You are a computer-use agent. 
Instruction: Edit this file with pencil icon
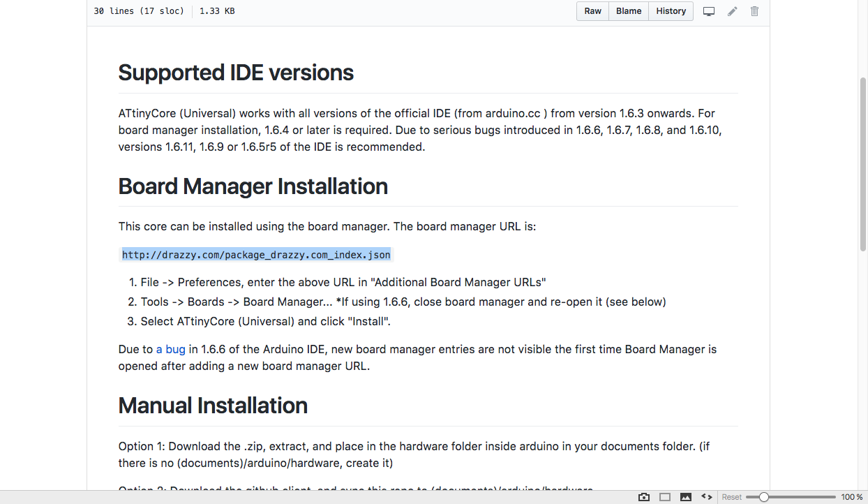[x=732, y=11]
